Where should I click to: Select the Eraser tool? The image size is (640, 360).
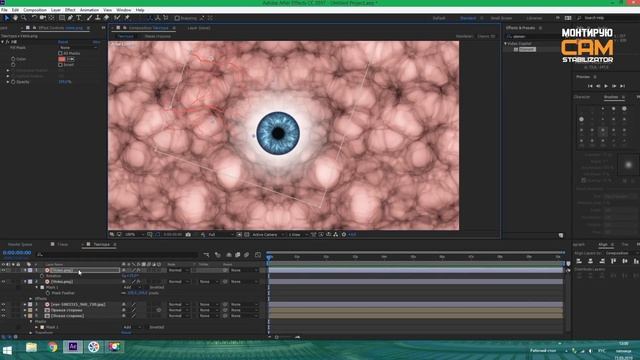(106, 18)
